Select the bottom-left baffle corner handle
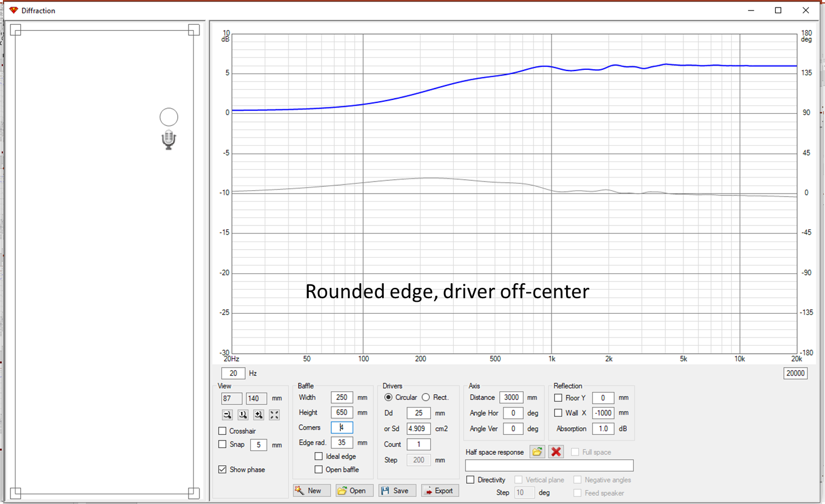Screen dimensions: 825x504 pyautogui.click(x=16, y=493)
